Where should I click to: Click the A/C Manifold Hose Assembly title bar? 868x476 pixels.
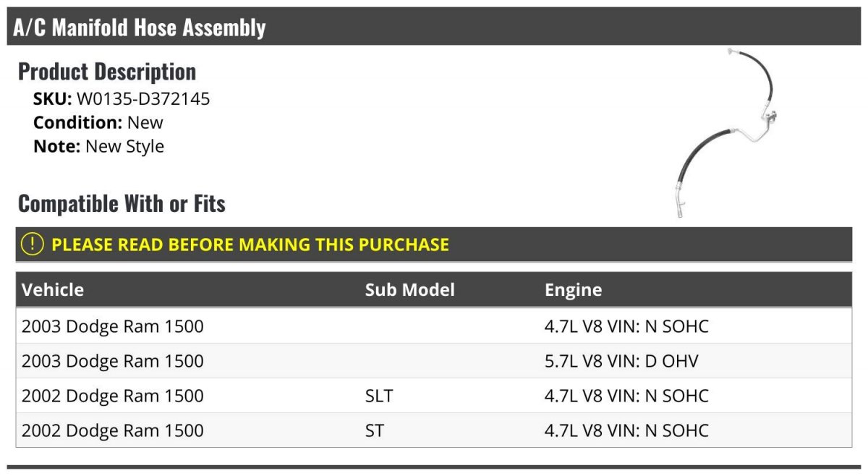click(434, 27)
